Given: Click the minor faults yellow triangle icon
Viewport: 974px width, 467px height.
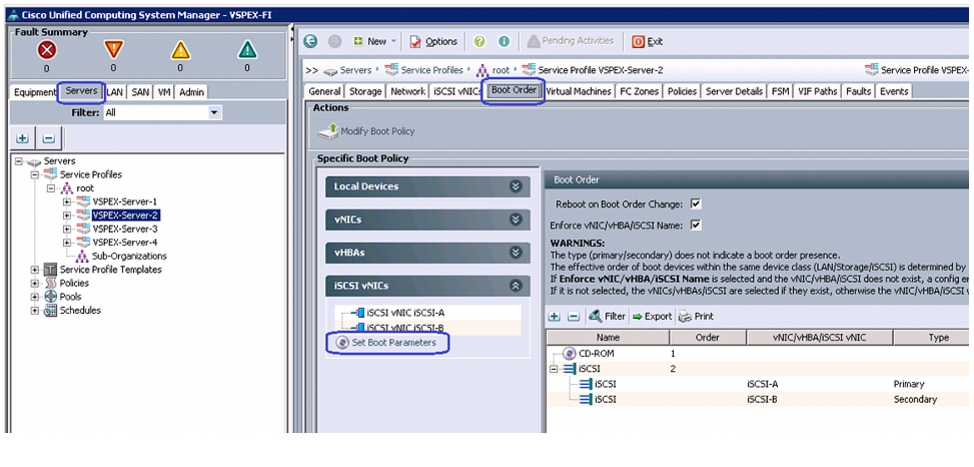Looking at the screenshot, I should pos(180,50).
